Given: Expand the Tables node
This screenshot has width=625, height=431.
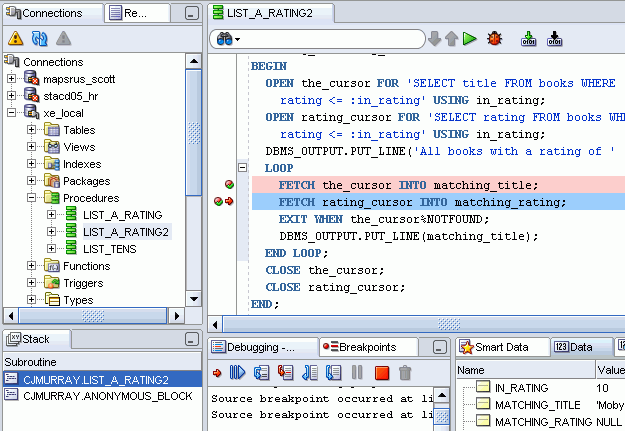Looking at the screenshot, I should [x=32, y=130].
